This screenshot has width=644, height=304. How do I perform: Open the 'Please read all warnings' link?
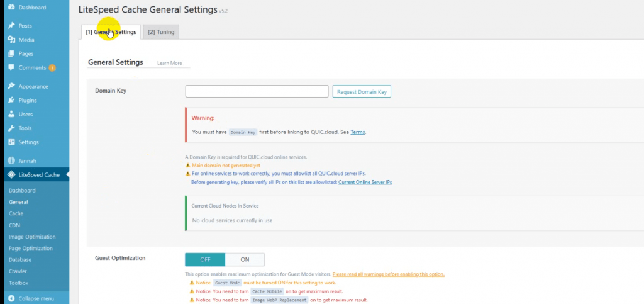click(389, 274)
